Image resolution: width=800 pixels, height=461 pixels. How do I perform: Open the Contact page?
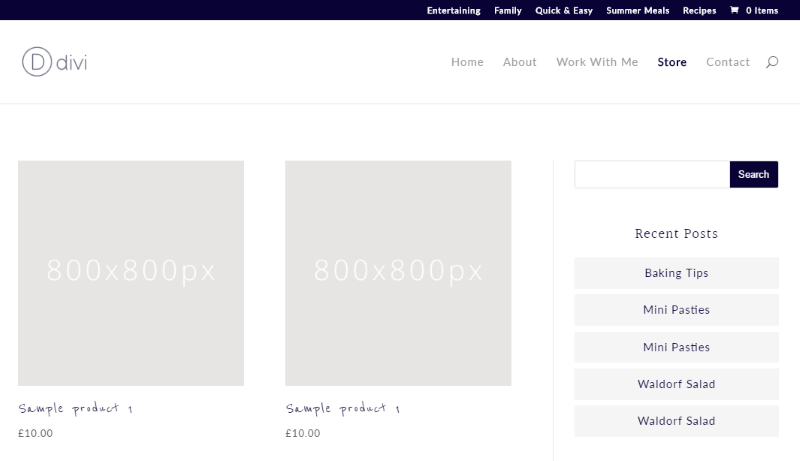click(728, 62)
